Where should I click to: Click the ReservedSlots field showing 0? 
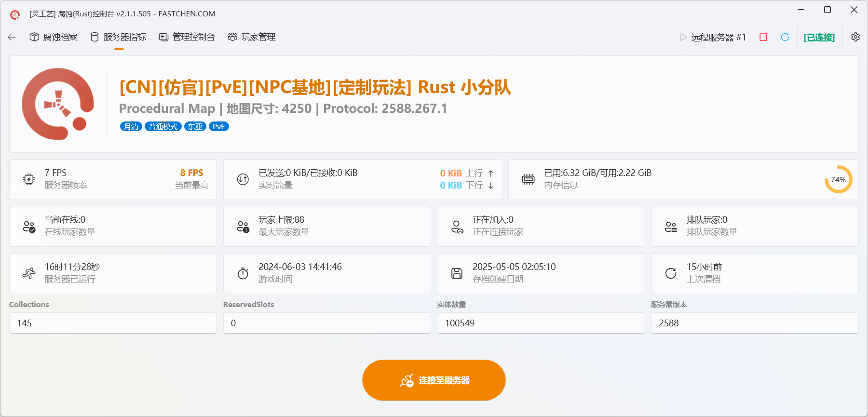click(327, 323)
